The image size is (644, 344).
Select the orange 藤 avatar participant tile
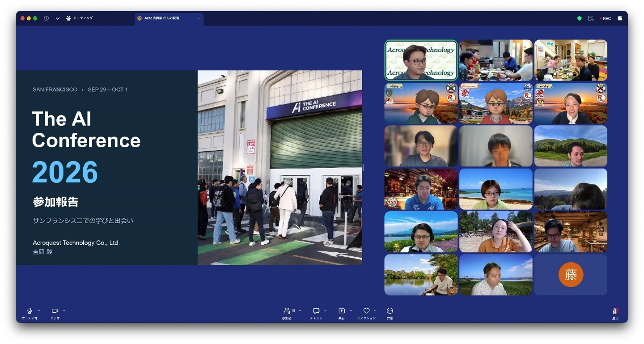click(571, 275)
